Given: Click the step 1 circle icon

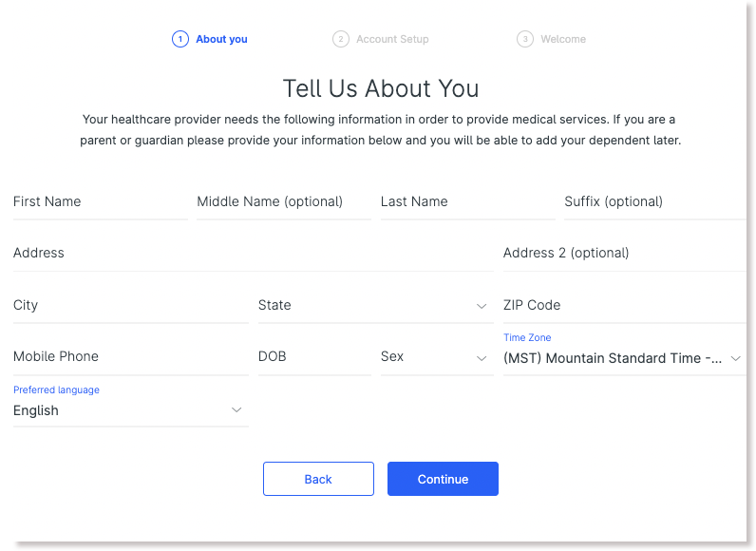Looking at the screenshot, I should click(x=180, y=39).
